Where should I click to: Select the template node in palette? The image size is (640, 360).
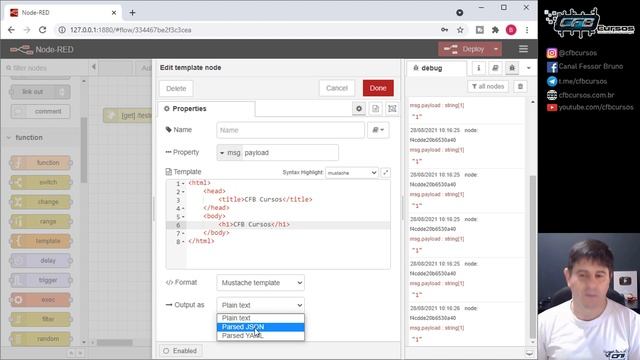coord(40,241)
